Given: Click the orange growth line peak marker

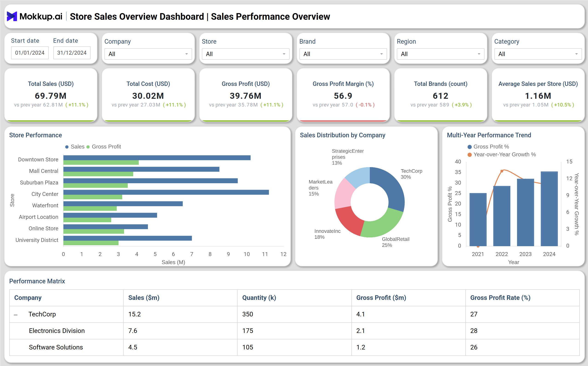Looking at the screenshot, I should (502, 171).
